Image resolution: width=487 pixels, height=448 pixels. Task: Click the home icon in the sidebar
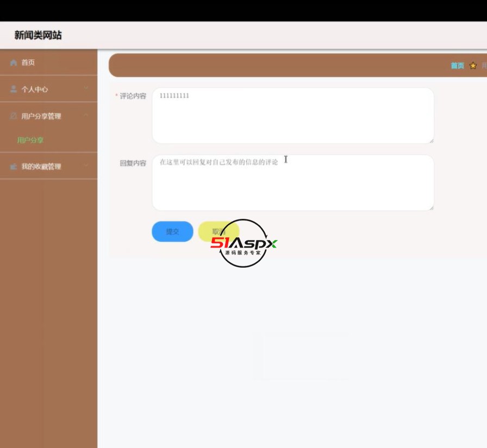tap(13, 62)
